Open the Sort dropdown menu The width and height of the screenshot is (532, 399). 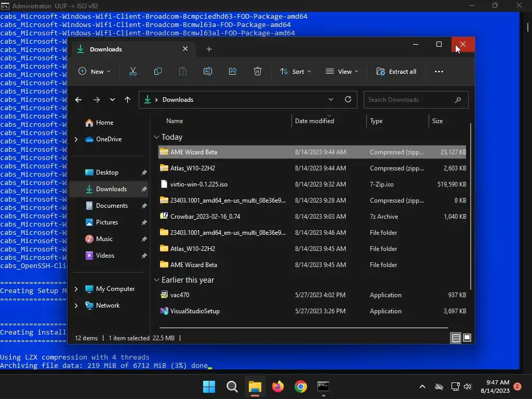pyautogui.click(x=295, y=72)
